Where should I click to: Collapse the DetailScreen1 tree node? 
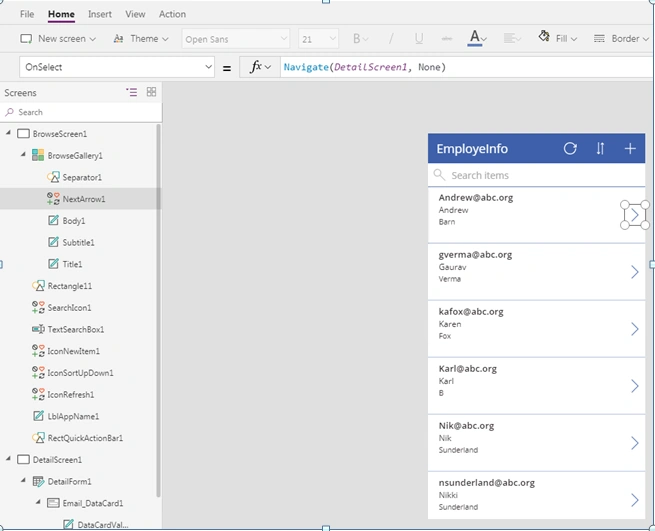coord(8,459)
